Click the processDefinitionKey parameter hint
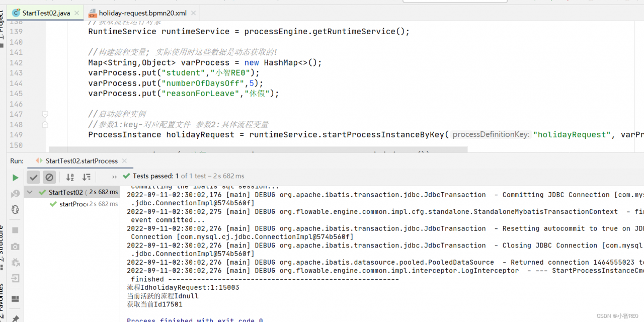This screenshot has width=644, height=322. click(x=491, y=135)
